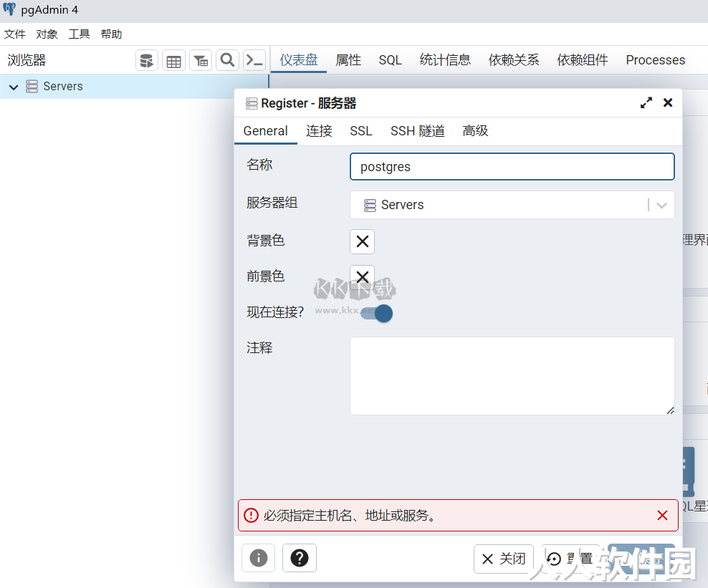This screenshot has width=708, height=588.
Task: Click the 关闭 button in dialog
Action: (x=504, y=559)
